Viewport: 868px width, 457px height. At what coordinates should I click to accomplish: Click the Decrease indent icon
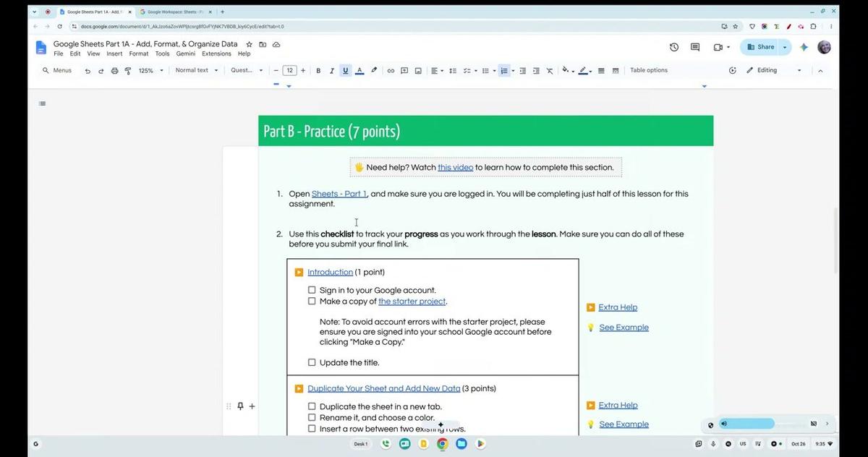coord(523,71)
